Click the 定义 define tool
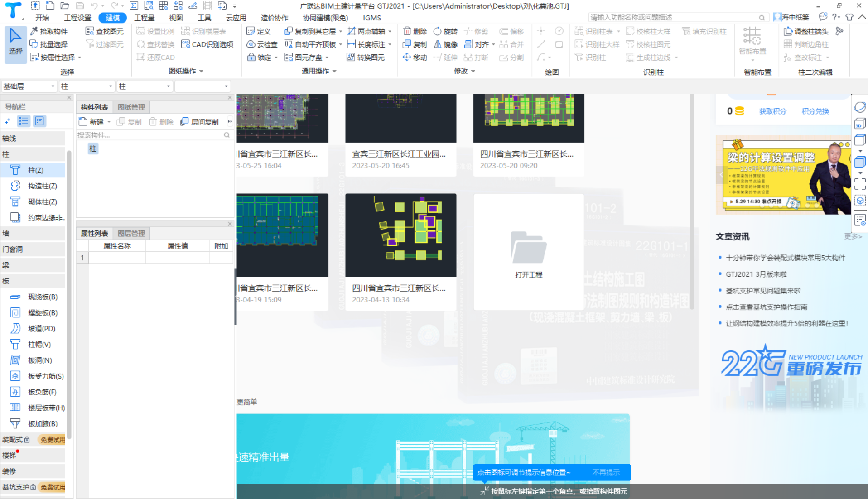Viewport: 868px width, 499px height. click(258, 31)
